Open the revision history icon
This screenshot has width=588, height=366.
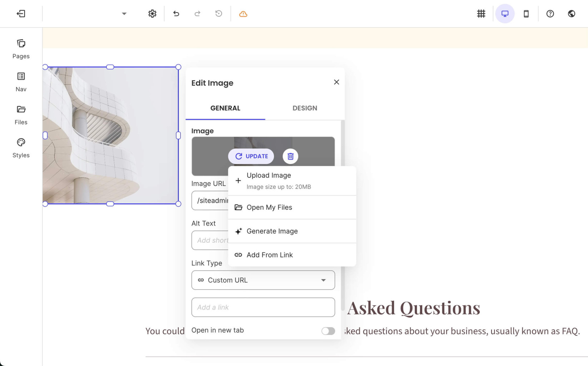[219, 14]
